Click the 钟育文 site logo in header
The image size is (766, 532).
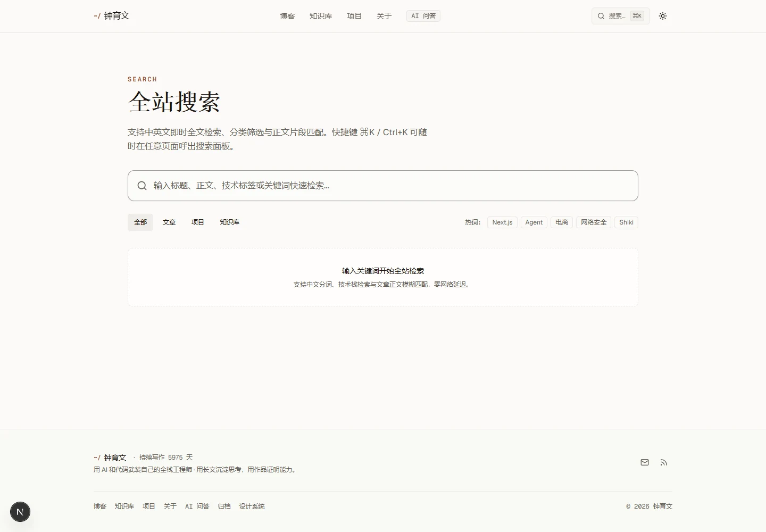pyautogui.click(x=112, y=16)
